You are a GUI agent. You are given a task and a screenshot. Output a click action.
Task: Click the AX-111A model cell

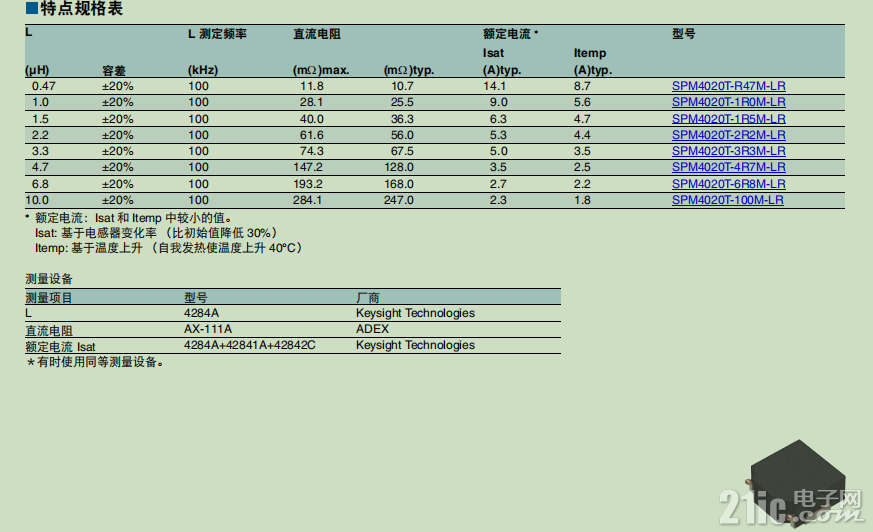pyautogui.click(x=208, y=329)
